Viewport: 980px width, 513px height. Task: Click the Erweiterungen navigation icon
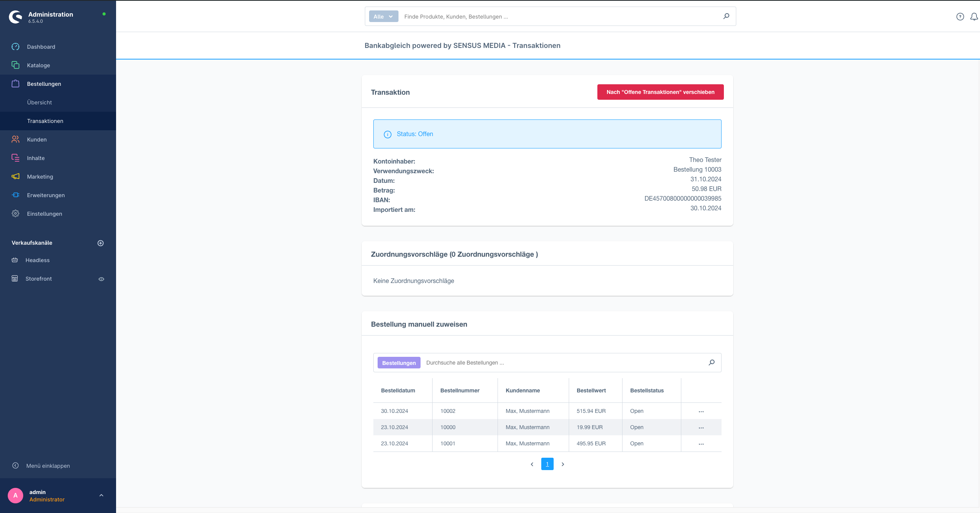pyautogui.click(x=17, y=195)
